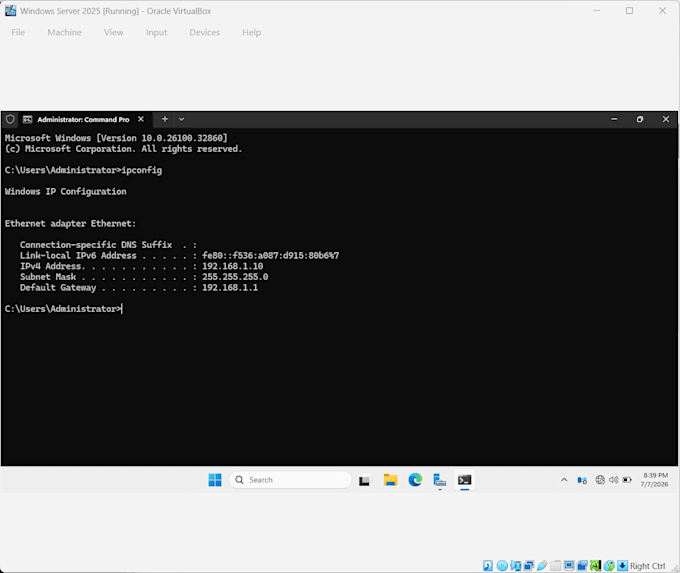Open the Input menu

[156, 33]
